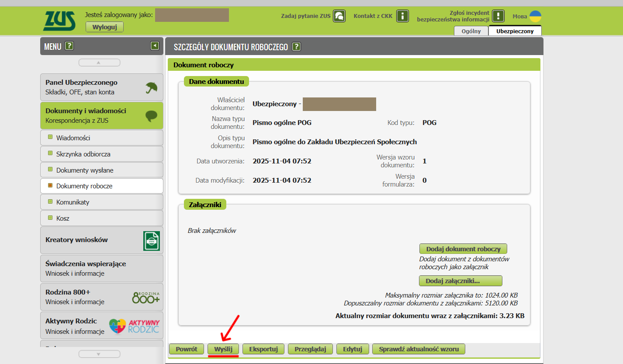Open help icon next to MENU
The width and height of the screenshot is (623, 364).
coord(69,46)
